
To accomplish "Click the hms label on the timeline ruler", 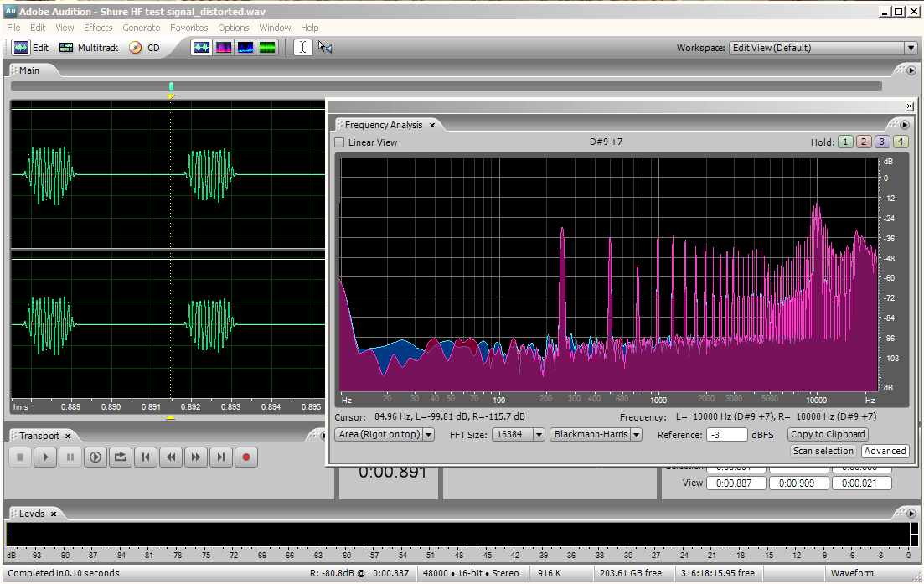I will 21,406.
